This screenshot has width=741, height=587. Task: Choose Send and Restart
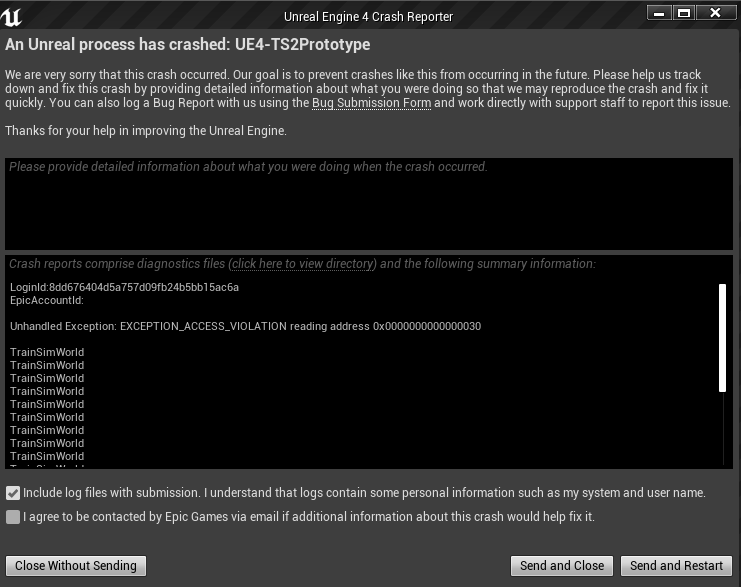click(x=676, y=566)
